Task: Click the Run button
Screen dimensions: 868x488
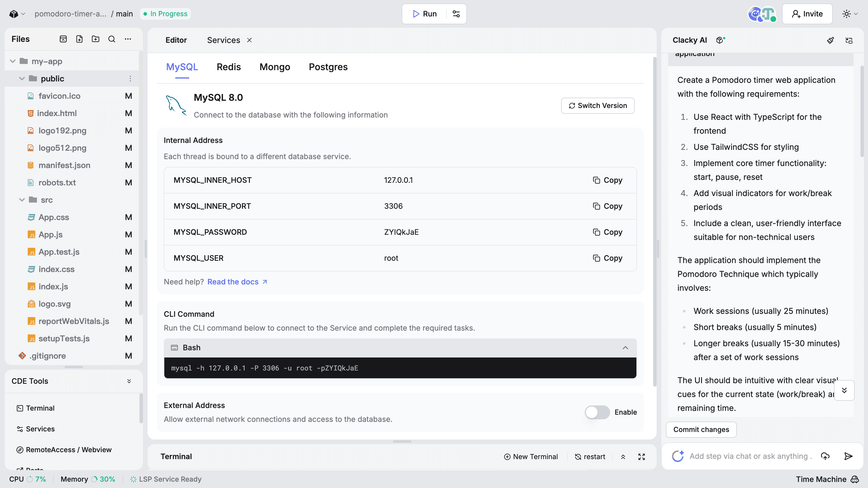Action: pos(424,14)
